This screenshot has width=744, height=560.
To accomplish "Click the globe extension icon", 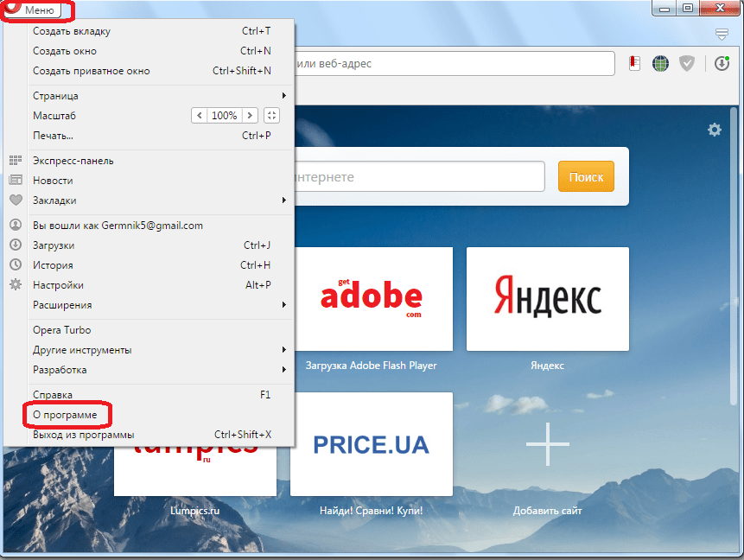I will point(660,63).
